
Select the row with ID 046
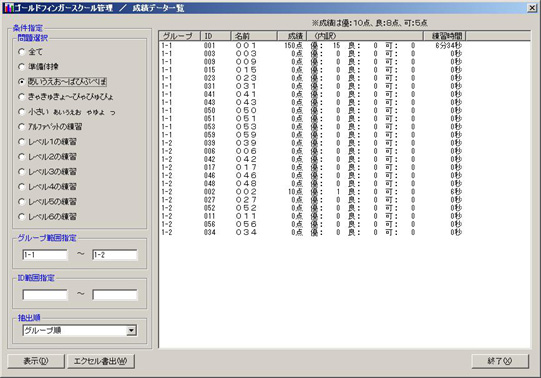312,175
